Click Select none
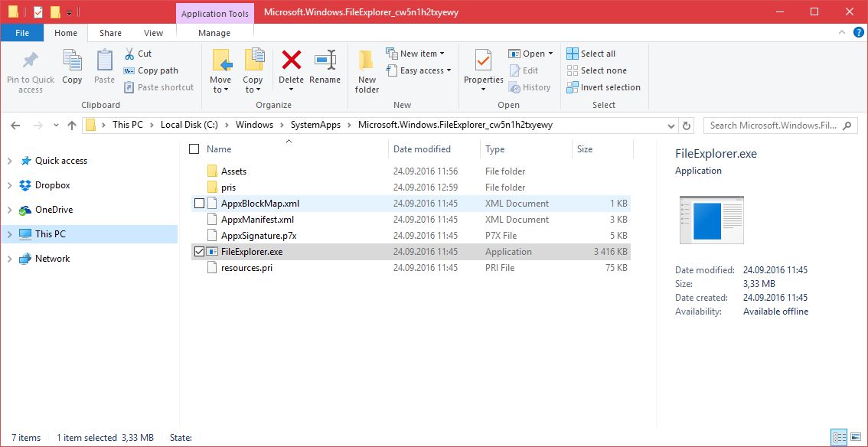 [x=597, y=70]
